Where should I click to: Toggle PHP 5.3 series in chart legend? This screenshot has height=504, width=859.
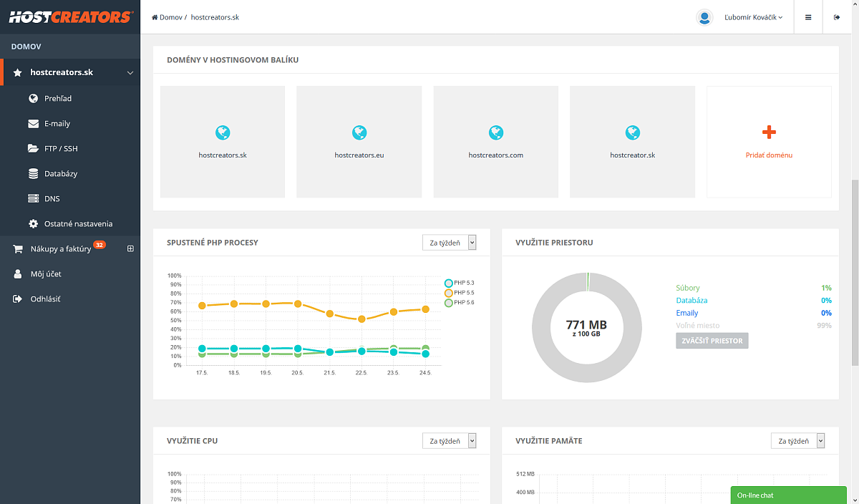(459, 283)
